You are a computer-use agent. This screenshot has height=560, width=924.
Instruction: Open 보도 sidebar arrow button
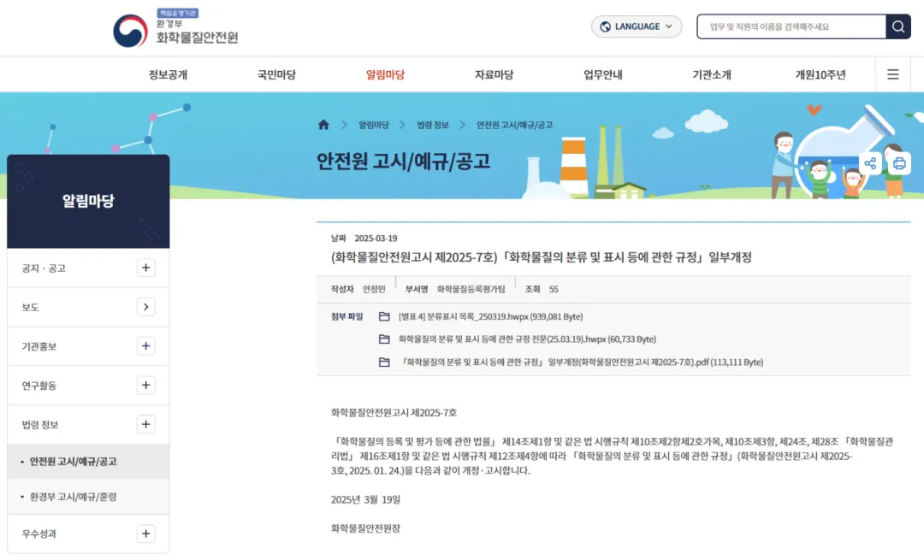coord(146,307)
